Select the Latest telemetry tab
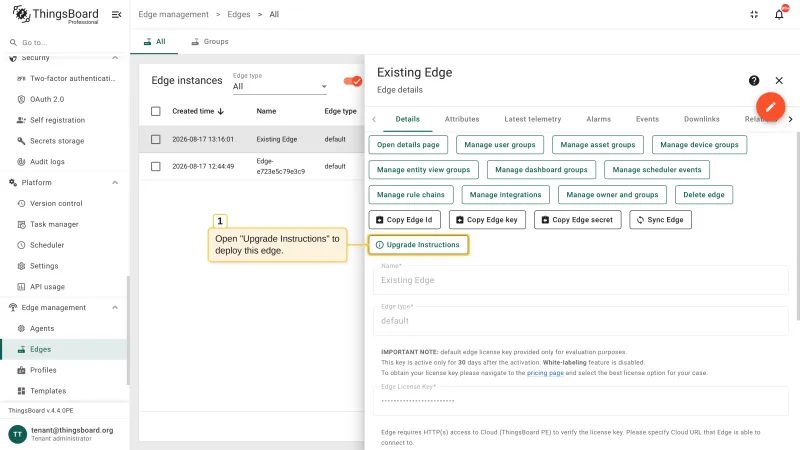 [532, 119]
